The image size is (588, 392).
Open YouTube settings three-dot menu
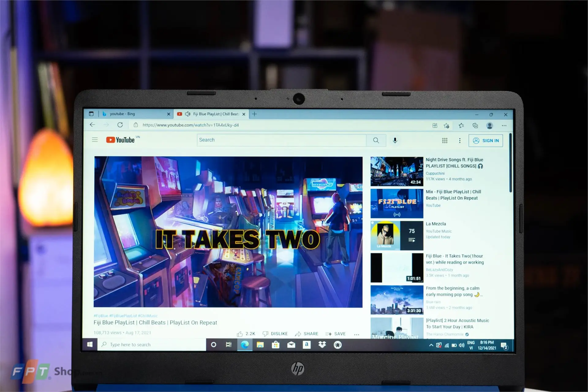(x=460, y=140)
